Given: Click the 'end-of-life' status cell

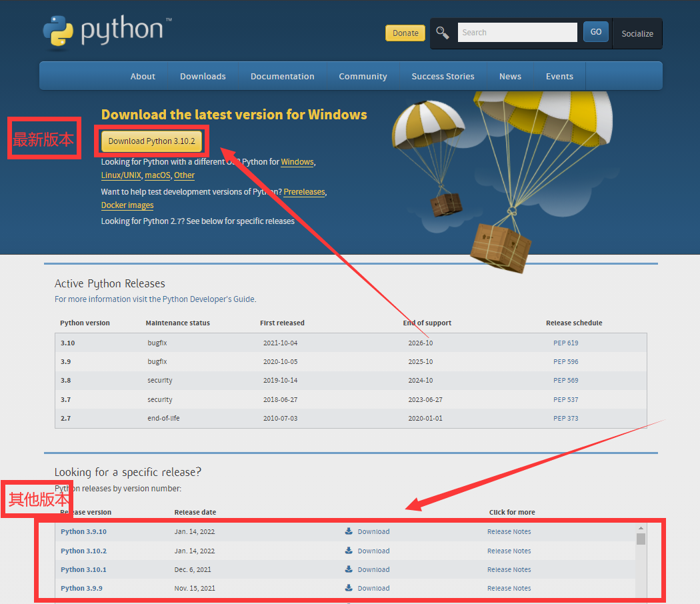Looking at the screenshot, I should (163, 418).
